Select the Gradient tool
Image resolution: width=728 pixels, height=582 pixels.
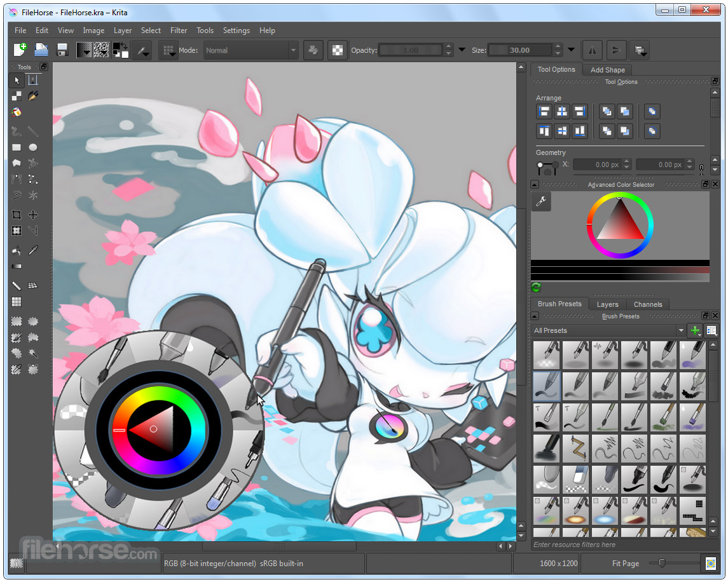(x=17, y=266)
